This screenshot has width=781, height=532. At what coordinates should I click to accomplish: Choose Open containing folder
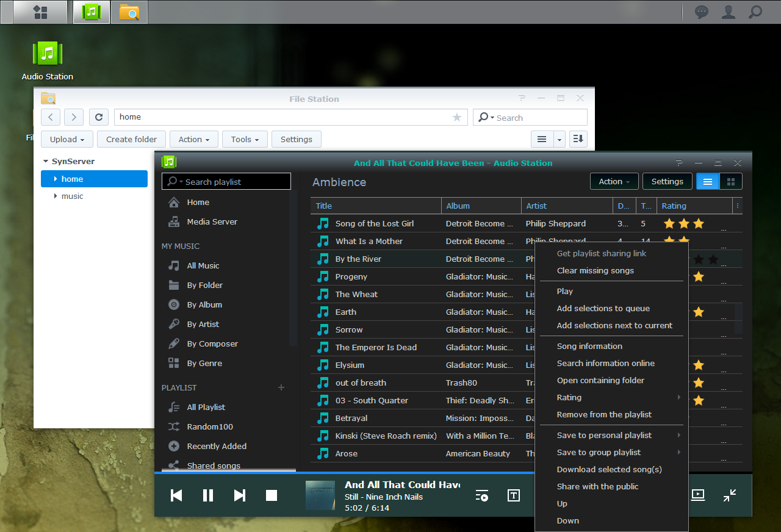611,380
